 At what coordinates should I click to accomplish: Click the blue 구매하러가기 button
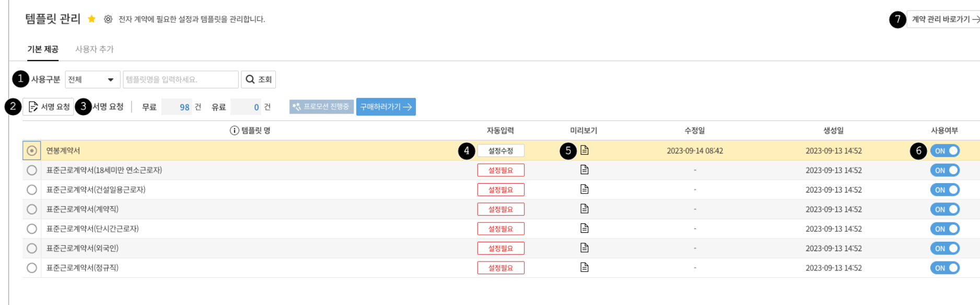(386, 107)
